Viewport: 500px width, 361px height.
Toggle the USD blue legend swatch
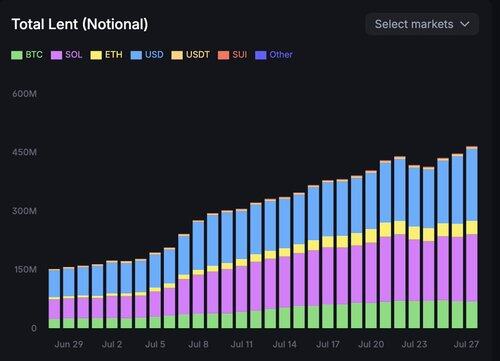(136, 55)
